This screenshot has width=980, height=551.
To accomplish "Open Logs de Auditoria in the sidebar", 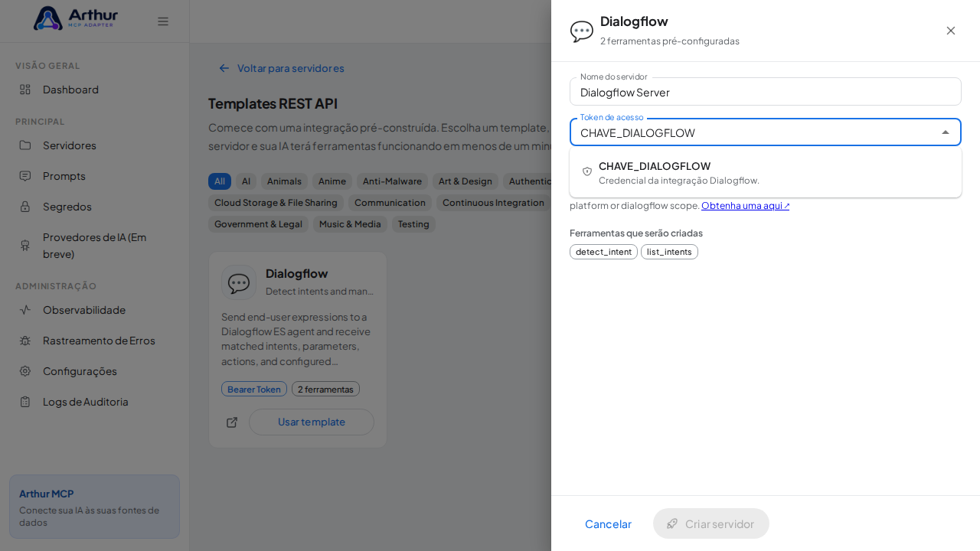I will point(94,402).
